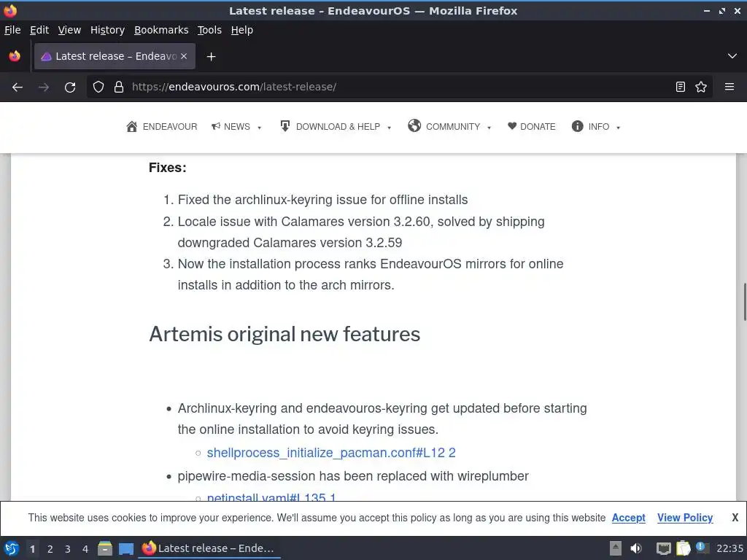Viewport: 747px width, 560px height.
Task: Close the Latest release tab
Action: coord(184,56)
